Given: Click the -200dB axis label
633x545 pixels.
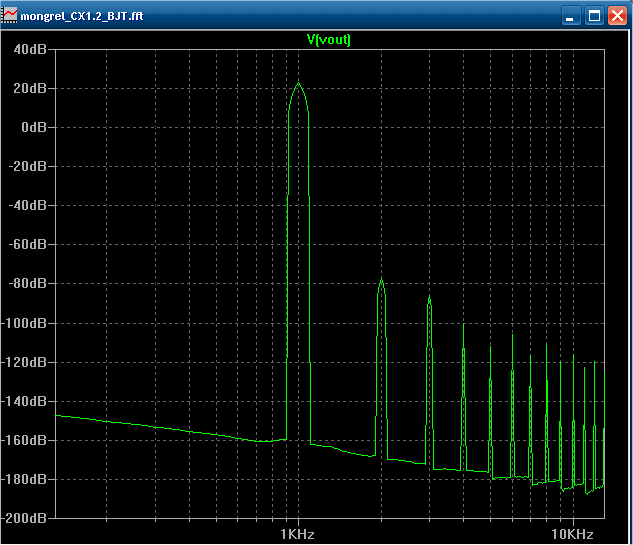Looking at the screenshot, I should point(24,518).
